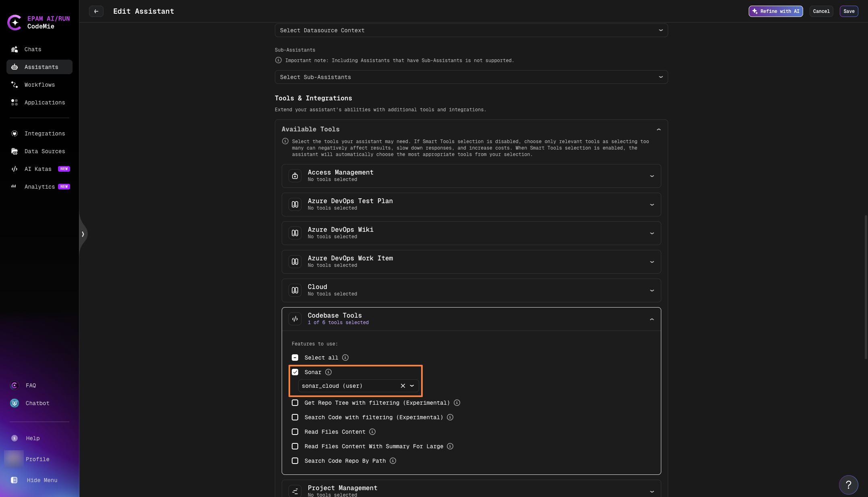868x497 pixels.
Task: Open the Select Sub-Assistants dropdown
Action: click(471, 77)
